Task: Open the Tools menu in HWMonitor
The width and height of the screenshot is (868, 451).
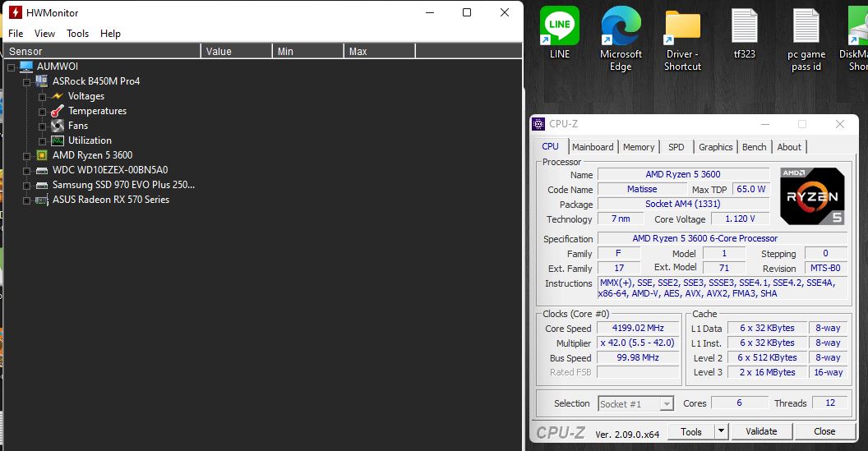Action: click(77, 33)
